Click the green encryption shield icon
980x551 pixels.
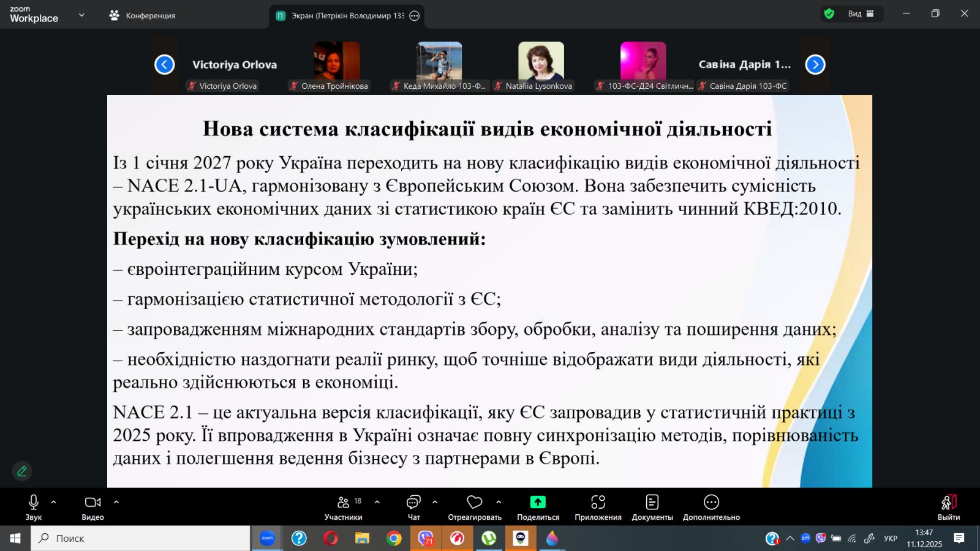point(829,14)
